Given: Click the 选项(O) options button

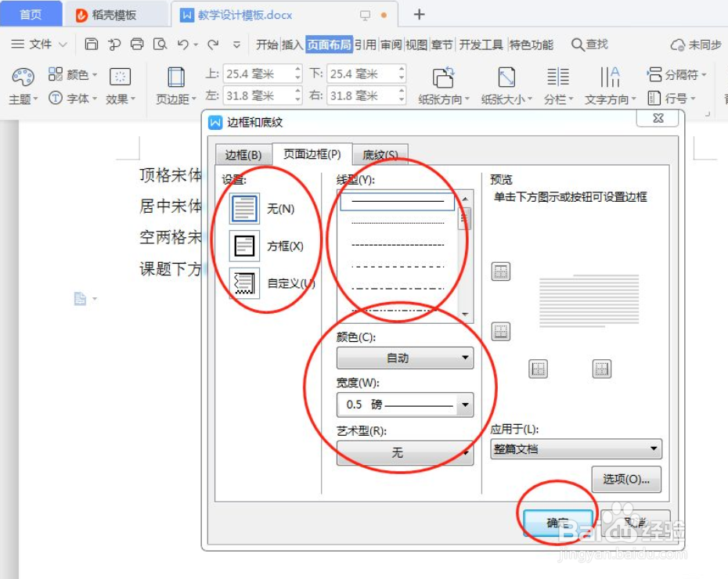Looking at the screenshot, I should (625, 479).
